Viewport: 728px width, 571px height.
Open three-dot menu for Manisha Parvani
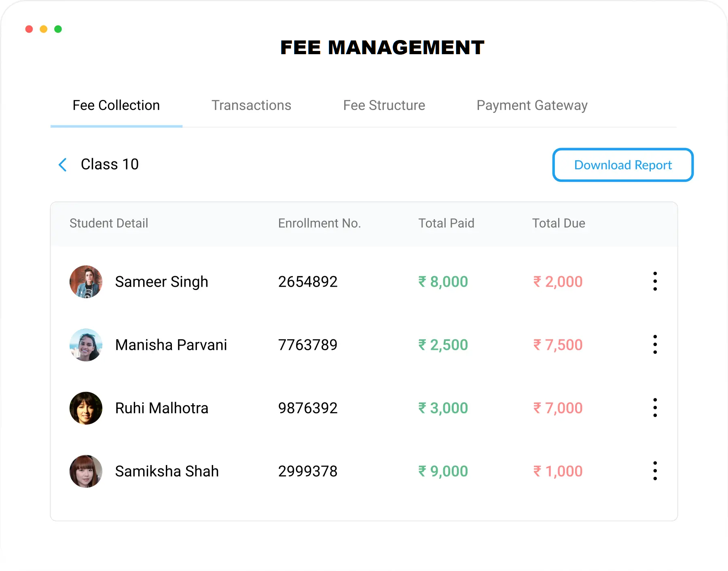coord(655,345)
